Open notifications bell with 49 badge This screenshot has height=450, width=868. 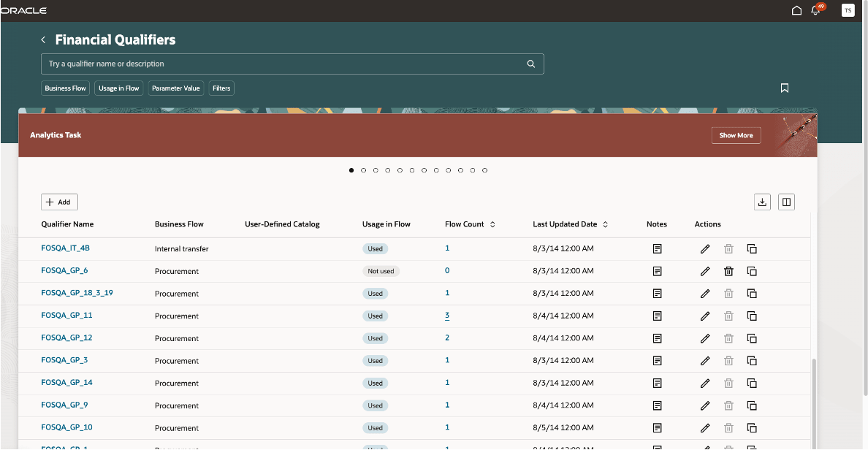(817, 10)
